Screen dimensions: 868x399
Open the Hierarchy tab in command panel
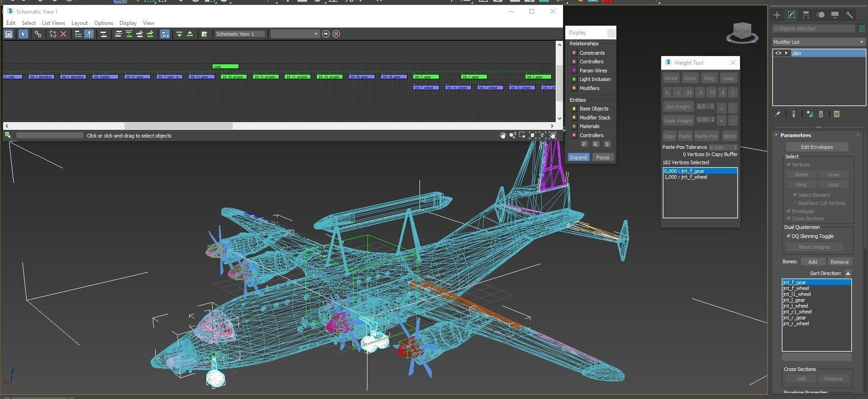coord(806,15)
